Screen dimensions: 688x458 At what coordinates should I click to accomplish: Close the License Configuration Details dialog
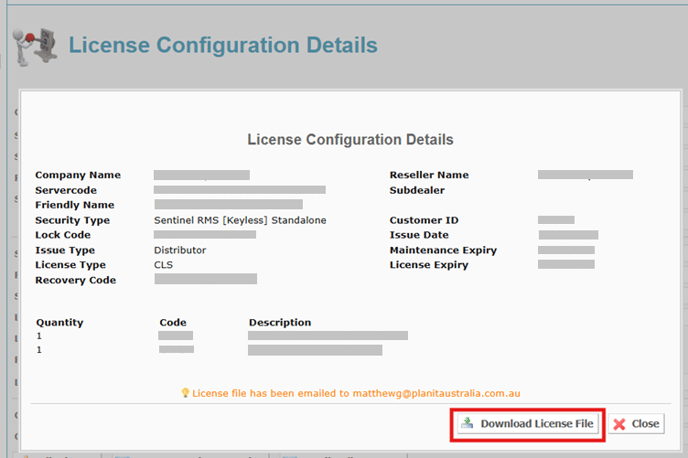pos(635,424)
